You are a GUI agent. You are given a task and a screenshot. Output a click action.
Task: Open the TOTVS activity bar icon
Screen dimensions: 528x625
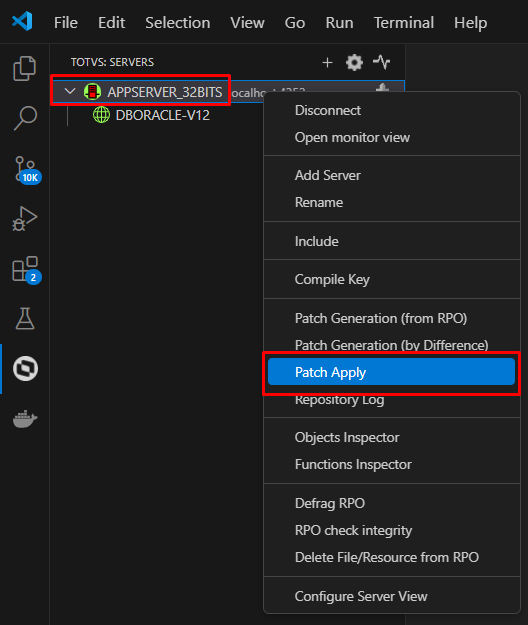[x=25, y=368]
